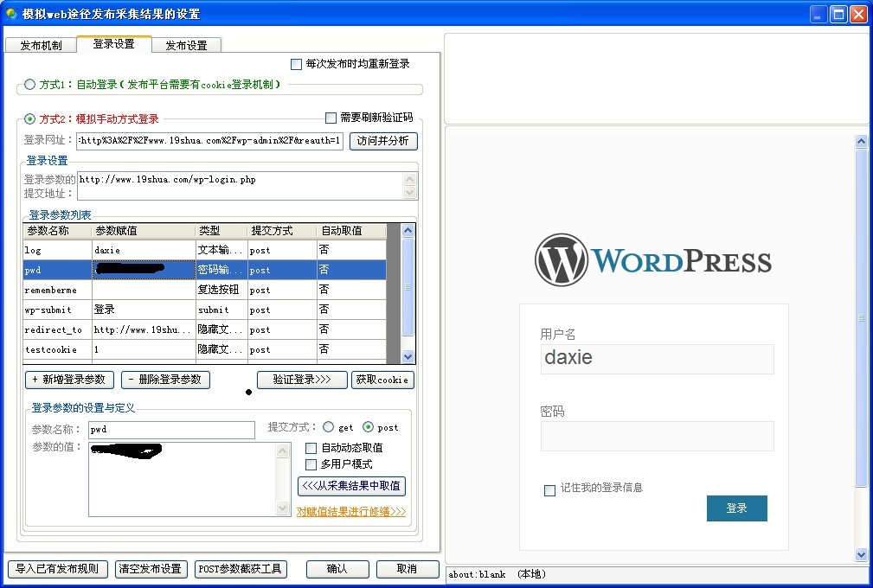Click the 密码 field in WordPress
The image size is (873, 588).
(657, 437)
